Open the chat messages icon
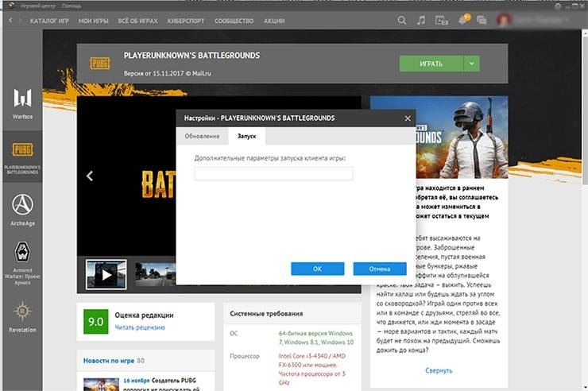The width and height of the screenshot is (588, 391). click(x=482, y=20)
